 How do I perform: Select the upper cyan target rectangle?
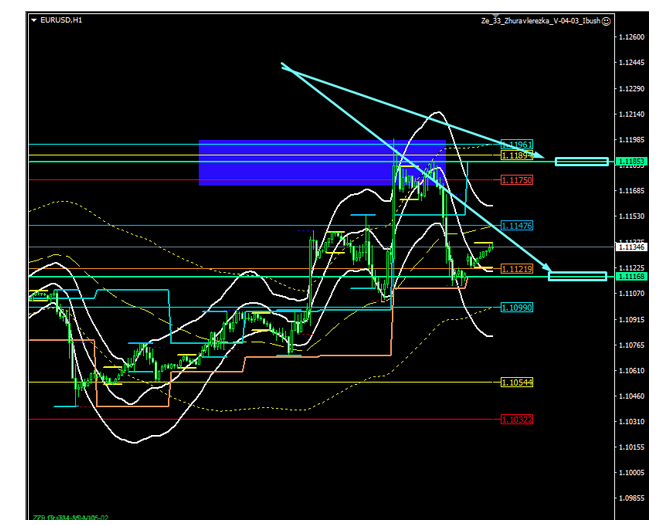click(x=582, y=161)
